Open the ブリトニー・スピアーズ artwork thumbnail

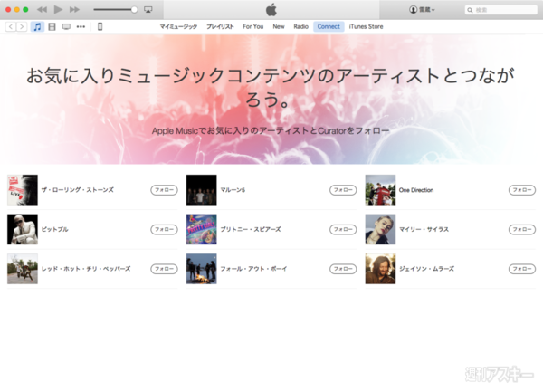pos(202,230)
